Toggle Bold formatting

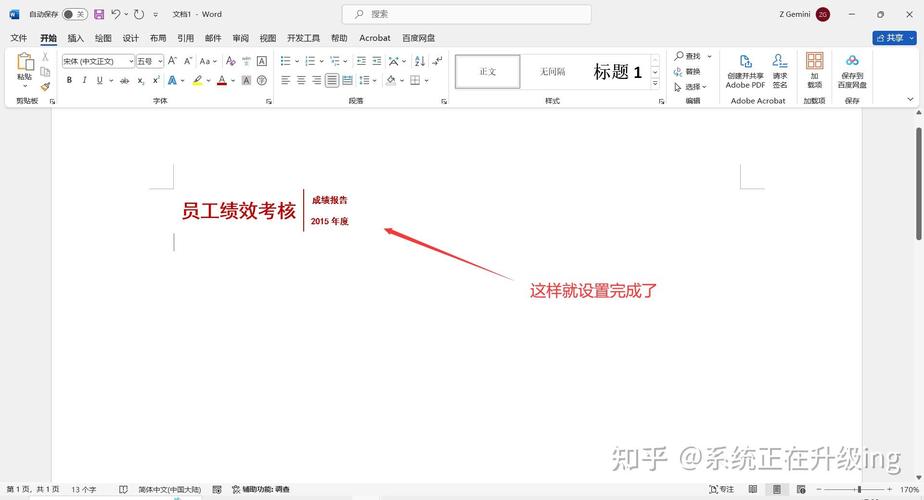click(x=70, y=80)
